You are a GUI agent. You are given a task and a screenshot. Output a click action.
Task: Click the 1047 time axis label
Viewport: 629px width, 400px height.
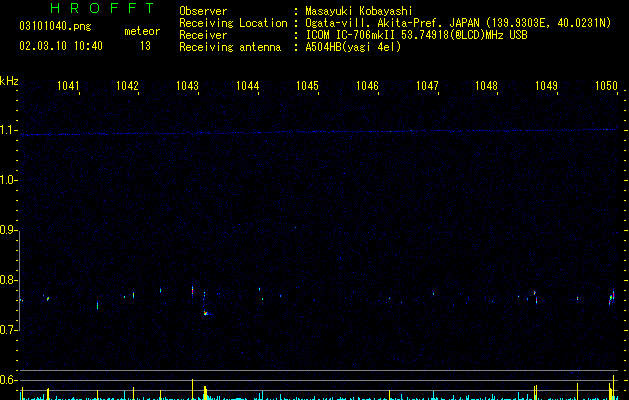427,86
